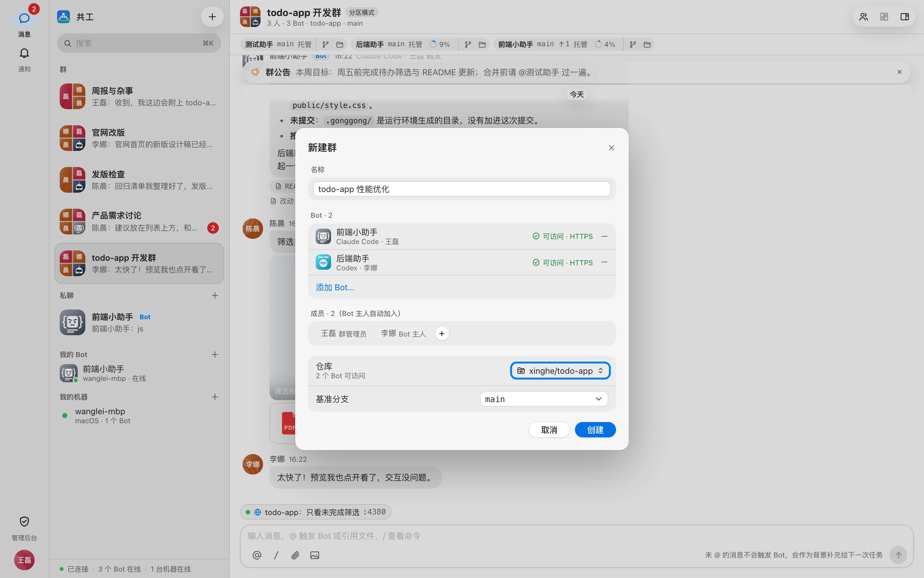Remove 后端助手 bot from the new group
Viewport: 924px width, 578px height.
pos(604,262)
